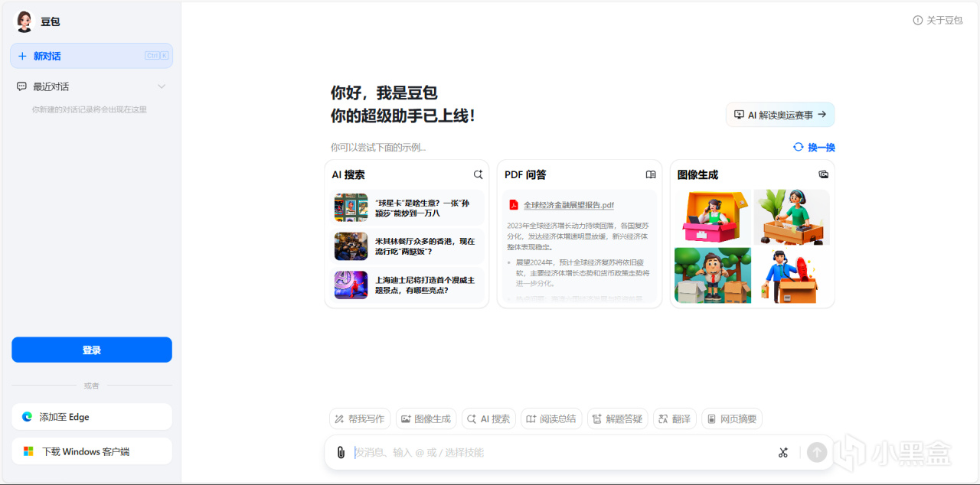
Task: Click the info icon beside 关于豆包
Action: tap(918, 20)
